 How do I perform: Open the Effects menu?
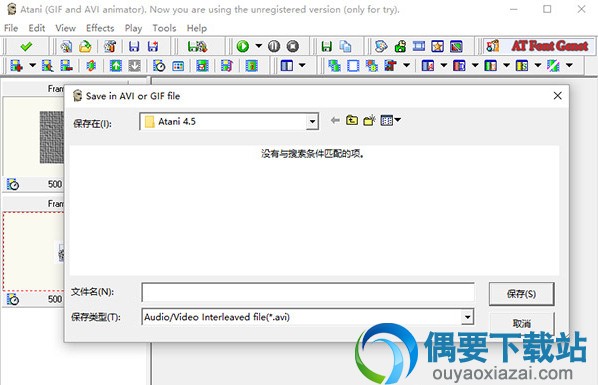(100, 28)
